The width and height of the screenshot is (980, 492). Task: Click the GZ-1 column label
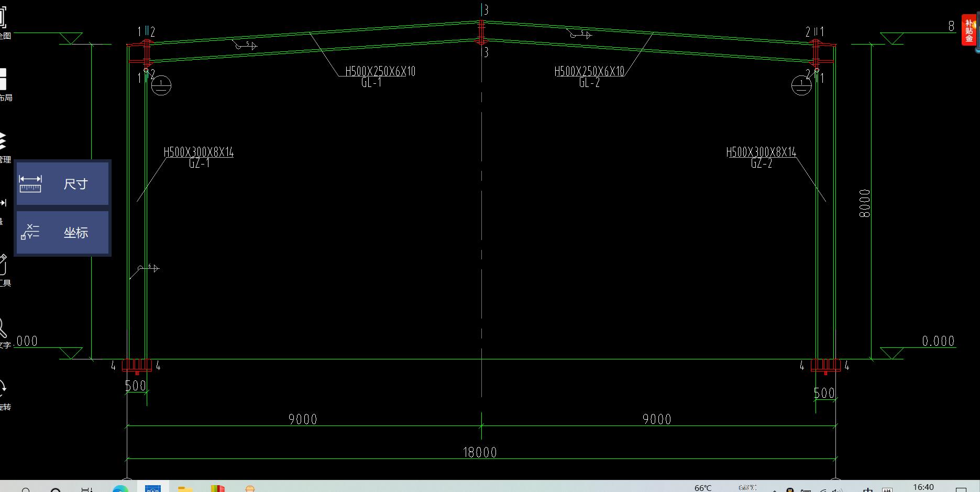click(x=199, y=163)
